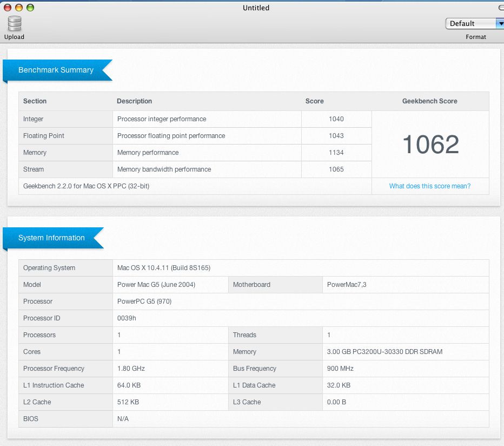Select the PowerMac7,3 motherboard value
The image size is (504, 446).
pyautogui.click(x=347, y=285)
